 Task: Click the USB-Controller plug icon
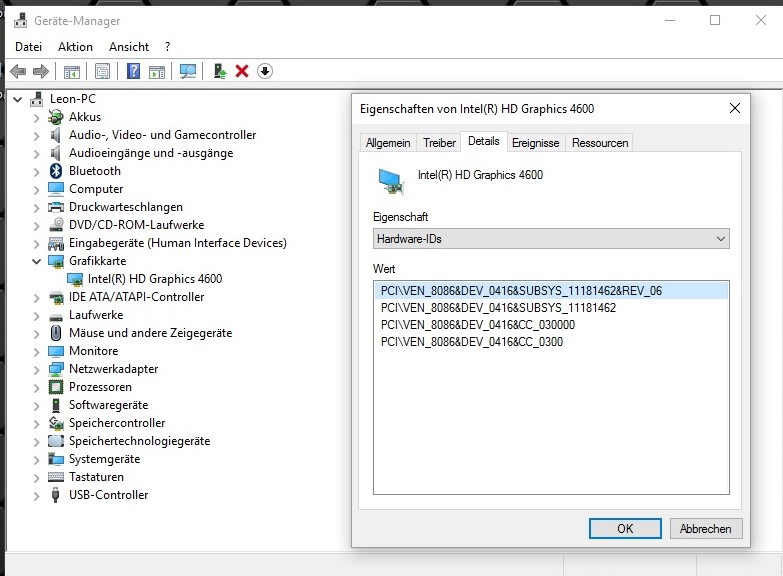point(56,495)
